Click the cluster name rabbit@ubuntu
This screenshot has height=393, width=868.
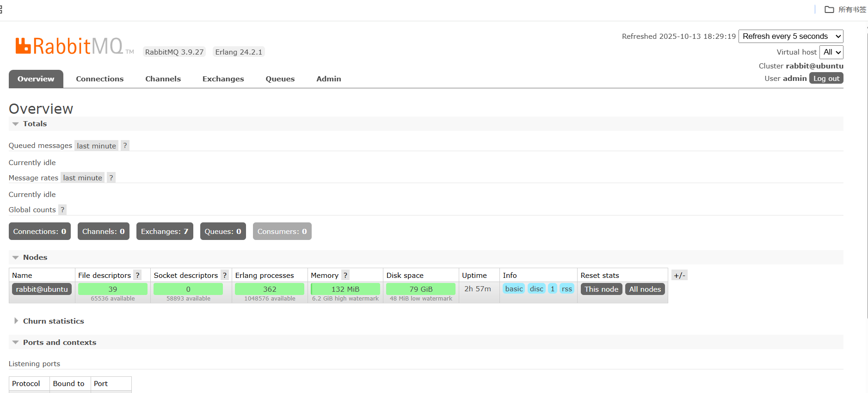tap(814, 66)
